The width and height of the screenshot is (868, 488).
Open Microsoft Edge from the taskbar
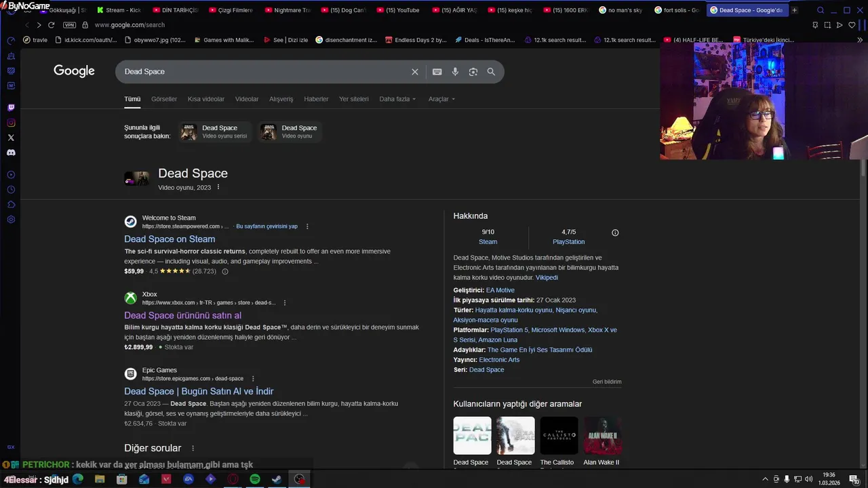point(78,479)
